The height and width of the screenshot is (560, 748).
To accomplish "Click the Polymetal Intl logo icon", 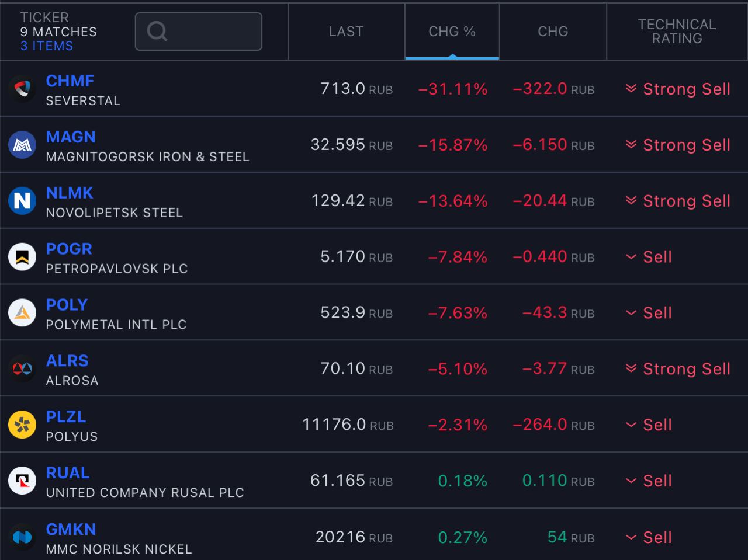I will pyautogui.click(x=22, y=313).
